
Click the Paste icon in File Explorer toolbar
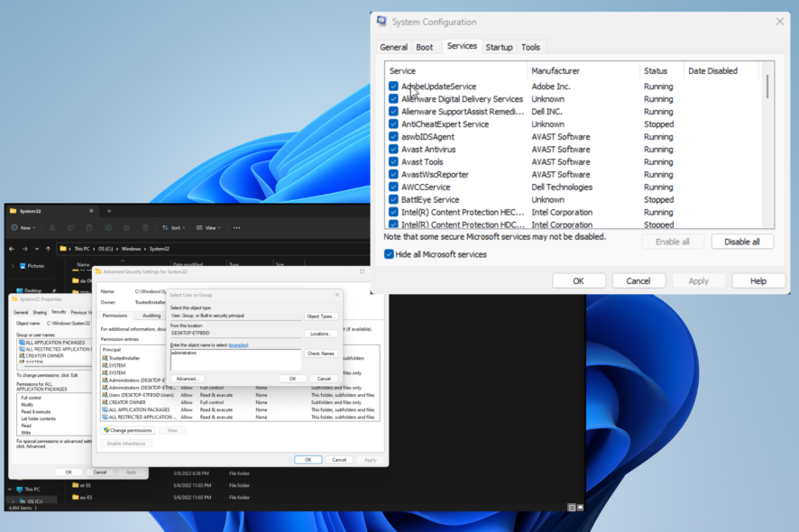(x=89, y=228)
